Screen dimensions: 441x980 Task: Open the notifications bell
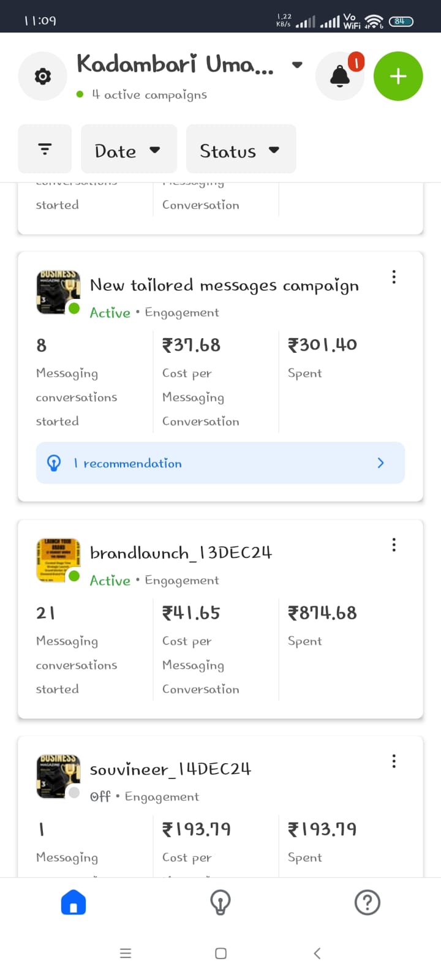[x=340, y=77]
